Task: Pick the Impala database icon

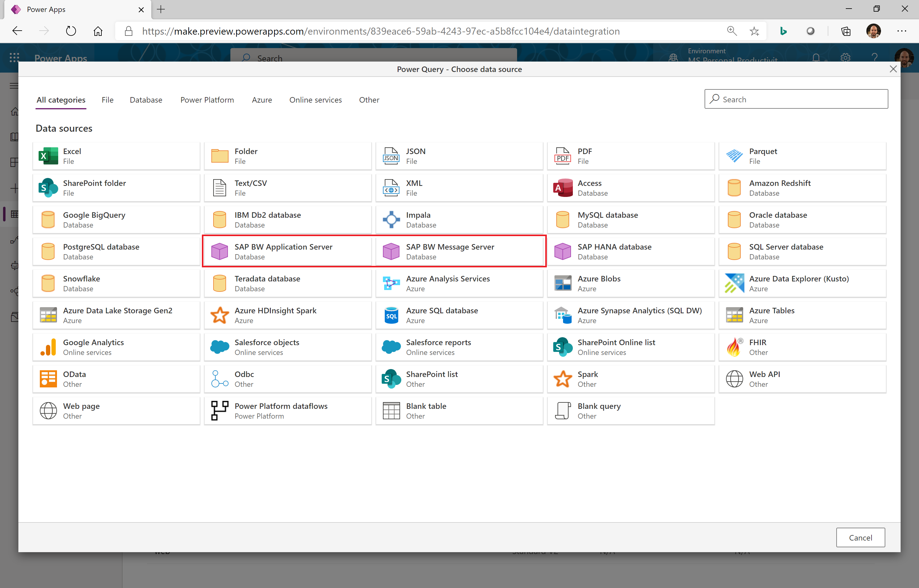Action: 391,220
